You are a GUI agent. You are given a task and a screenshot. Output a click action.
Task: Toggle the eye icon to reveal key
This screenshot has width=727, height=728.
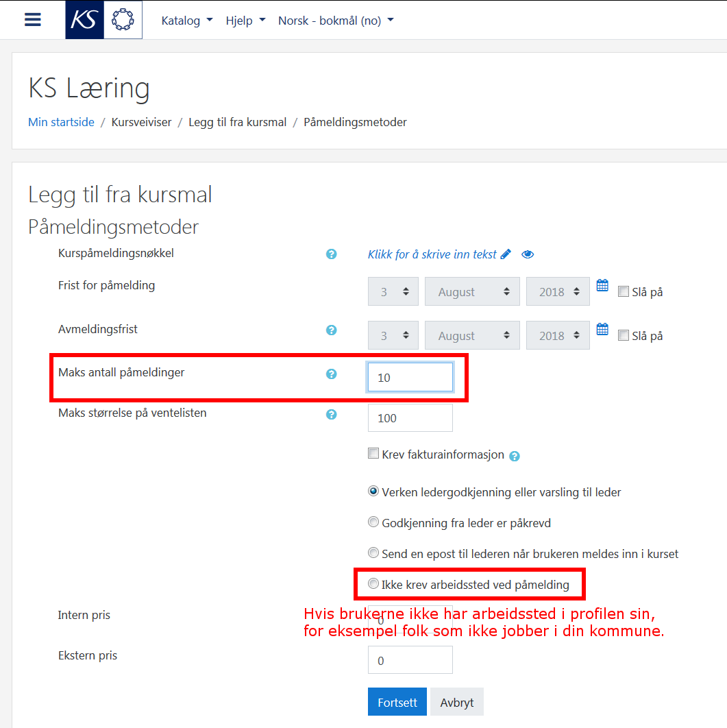[x=528, y=254]
